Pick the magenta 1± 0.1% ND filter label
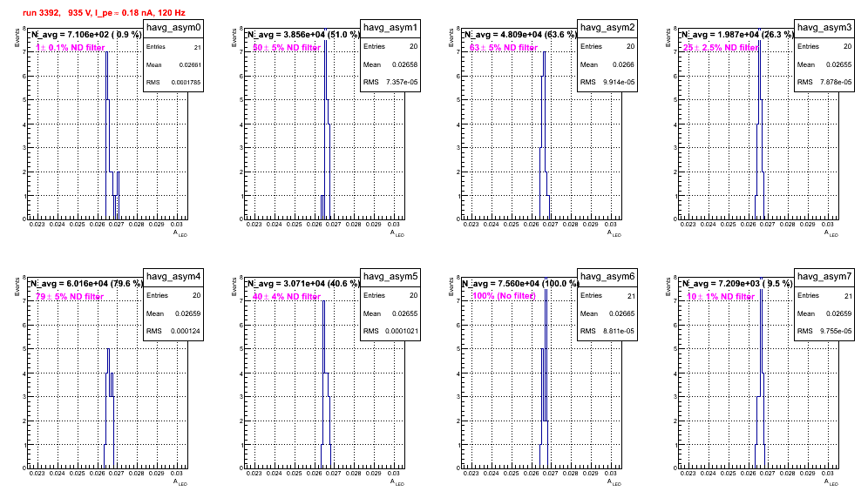This screenshot has width=868, height=498. point(70,48)
